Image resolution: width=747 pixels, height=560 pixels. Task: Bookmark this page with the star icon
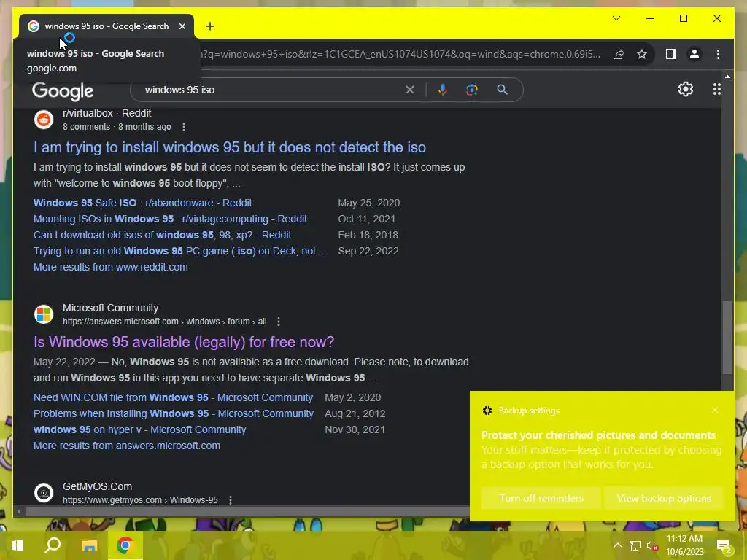[x=642, y=54]
